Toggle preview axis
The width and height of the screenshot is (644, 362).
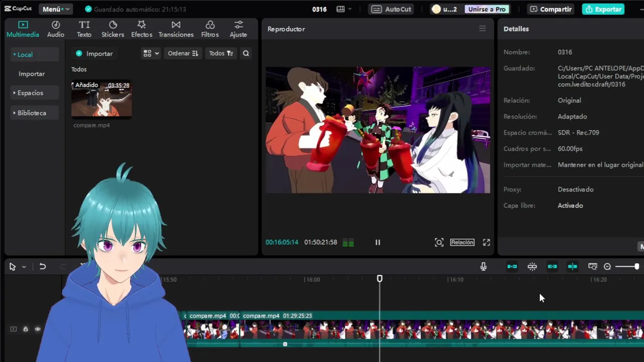tap(573, 266)
